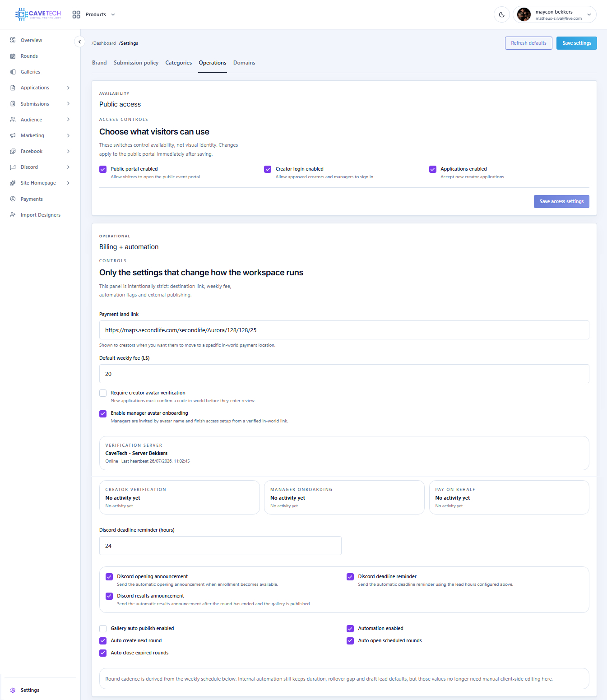
Task: Click the Manager Onboarding activity card
Action: [x=344, y=497]
